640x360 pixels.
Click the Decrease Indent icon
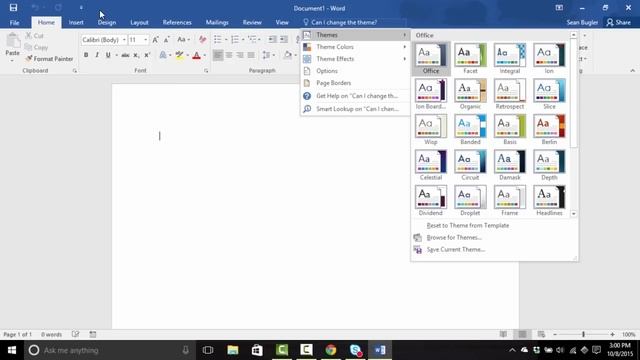click(272, 40)
